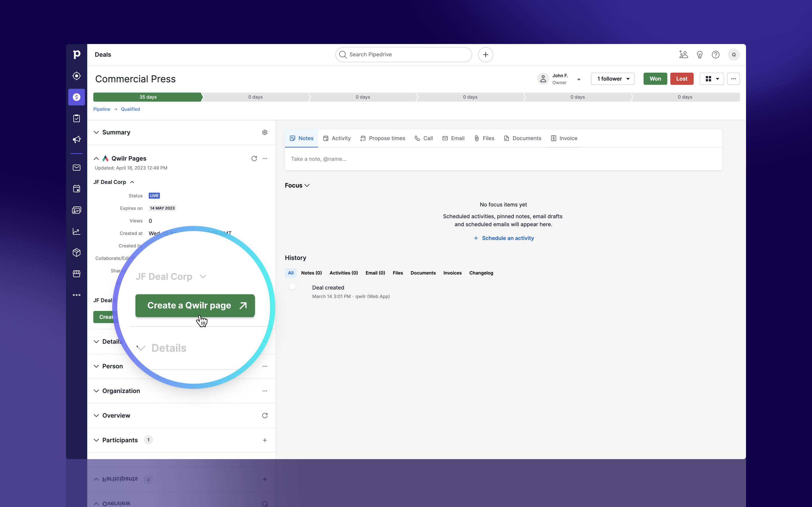Refresh the Qwilr Pages panel

tap(254, 159)
